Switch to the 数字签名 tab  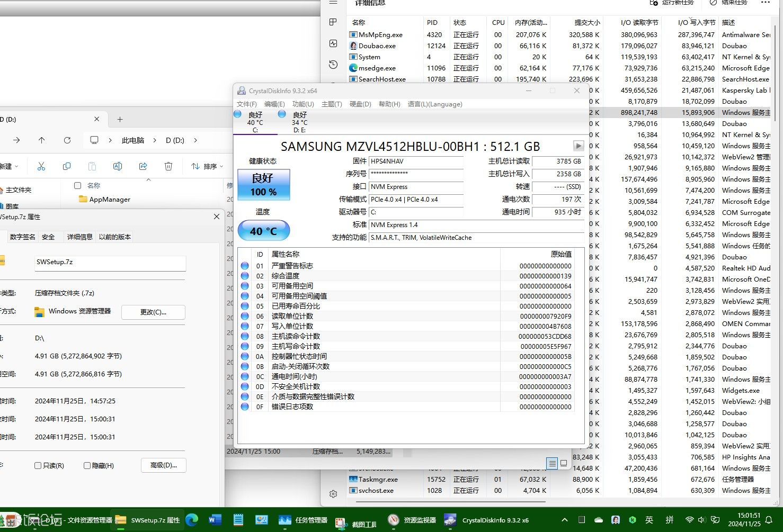(x=23, y=237)
